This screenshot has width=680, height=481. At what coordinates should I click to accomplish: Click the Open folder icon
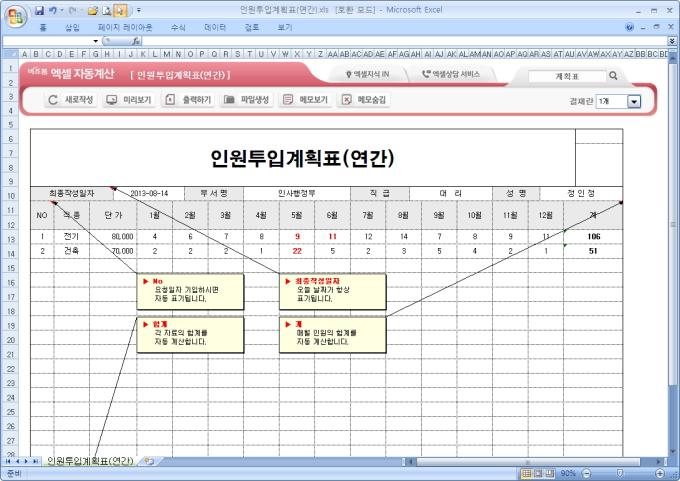pyautogui.click(x=92, y=10)
